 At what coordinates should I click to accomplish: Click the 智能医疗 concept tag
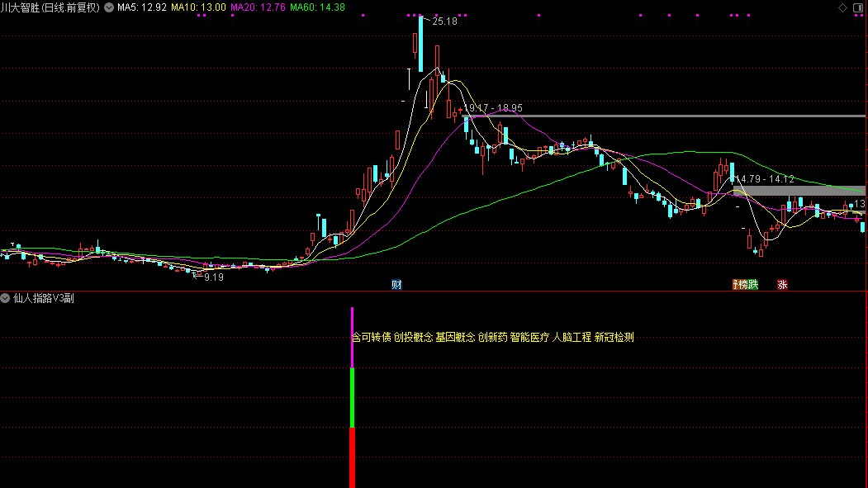(529, 337)
